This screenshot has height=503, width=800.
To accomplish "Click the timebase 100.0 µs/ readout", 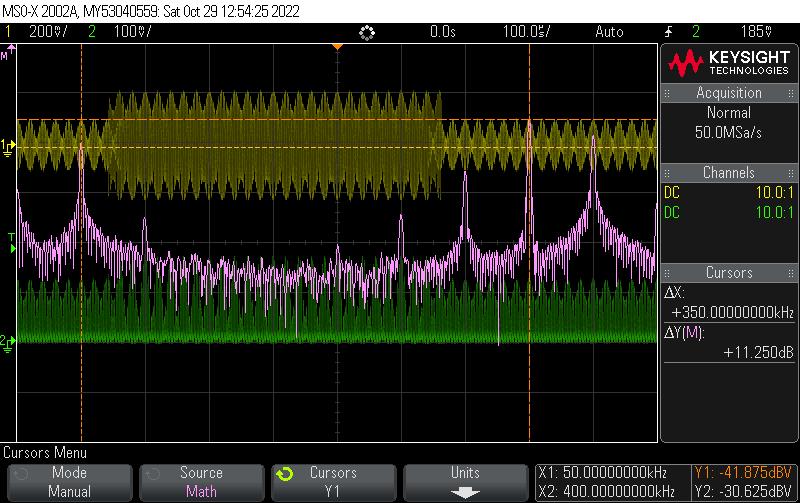I will point(527,32).
